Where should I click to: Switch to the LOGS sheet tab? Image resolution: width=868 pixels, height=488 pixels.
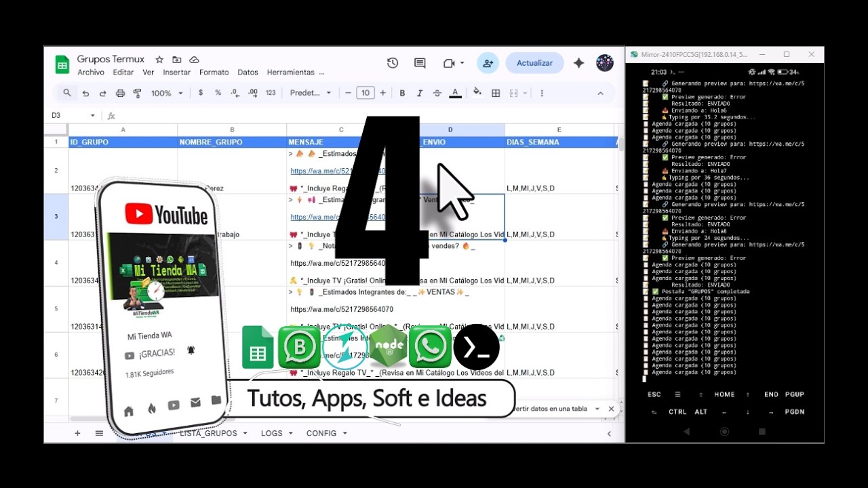point(272,433)
